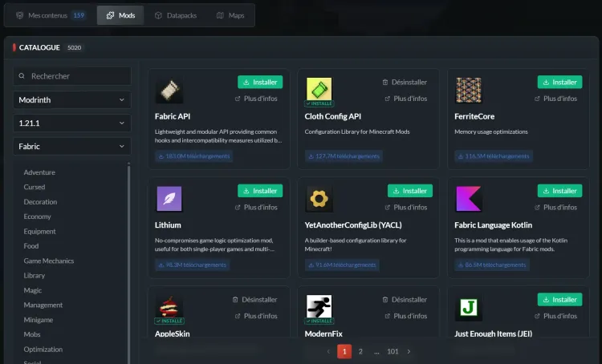This screenshot has height=364, width=602.
Task: Install the Lithium mod
Action: tap(260, 191)
